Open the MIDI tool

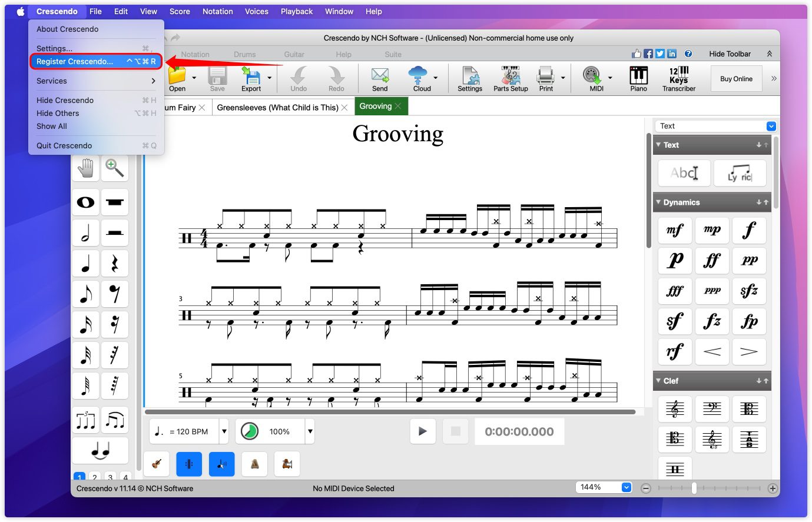tap(592, 79)
